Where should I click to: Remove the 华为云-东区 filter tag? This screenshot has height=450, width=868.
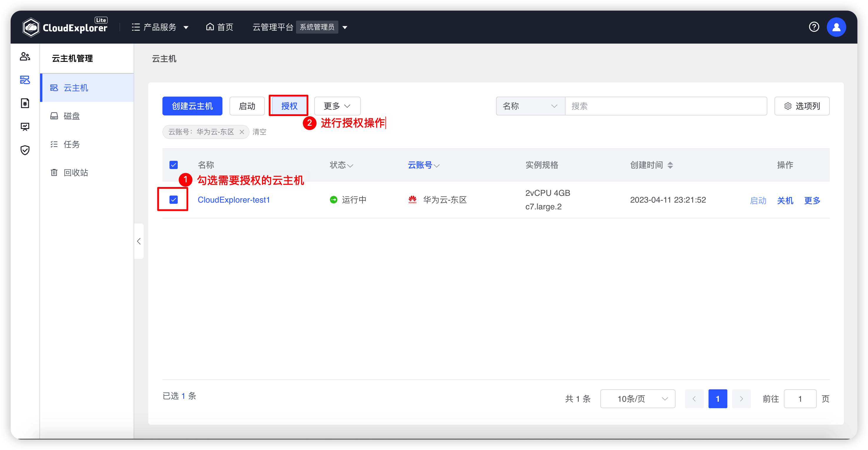[242, 132]
